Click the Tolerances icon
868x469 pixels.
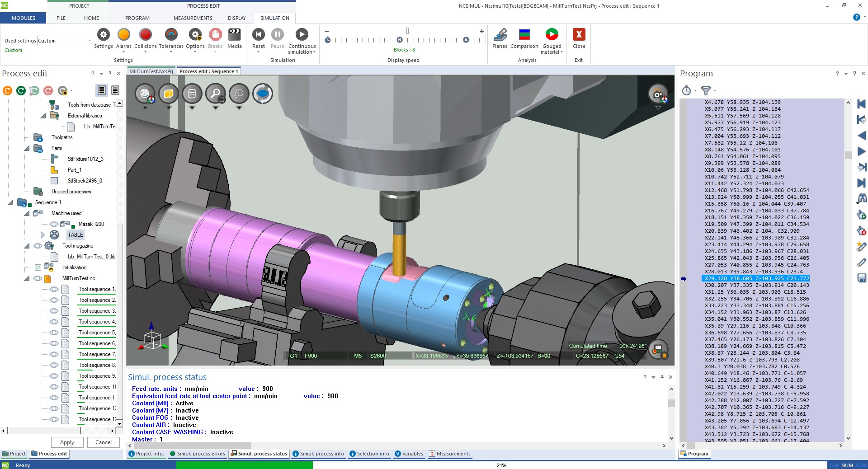[x=171, y=35]
